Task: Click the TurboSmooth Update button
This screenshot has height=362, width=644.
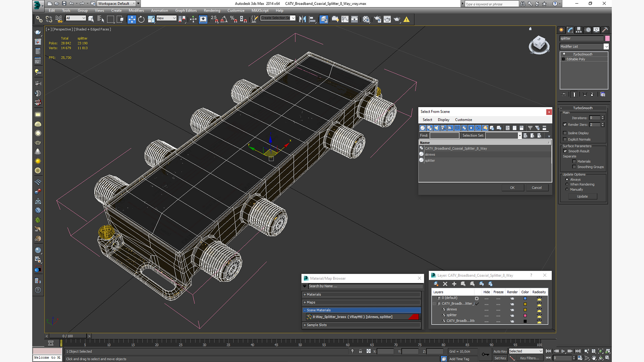Action: 582,196
